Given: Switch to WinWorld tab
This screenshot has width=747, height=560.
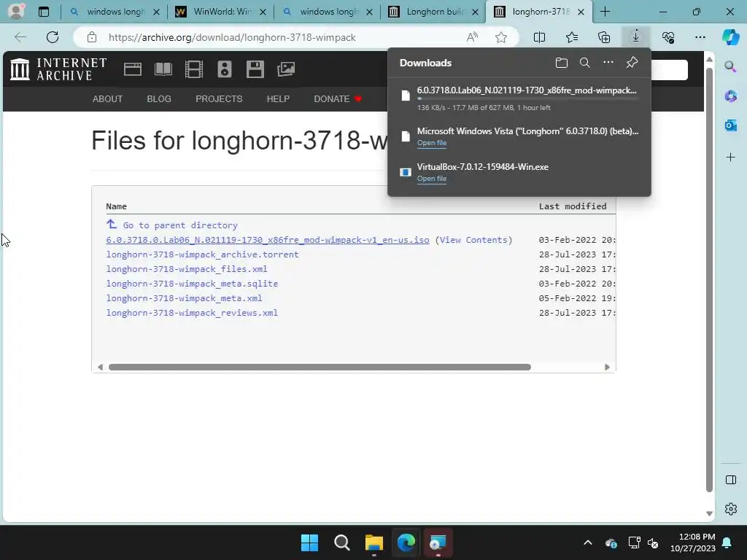Looking at the screenshot, I should 220,12.
